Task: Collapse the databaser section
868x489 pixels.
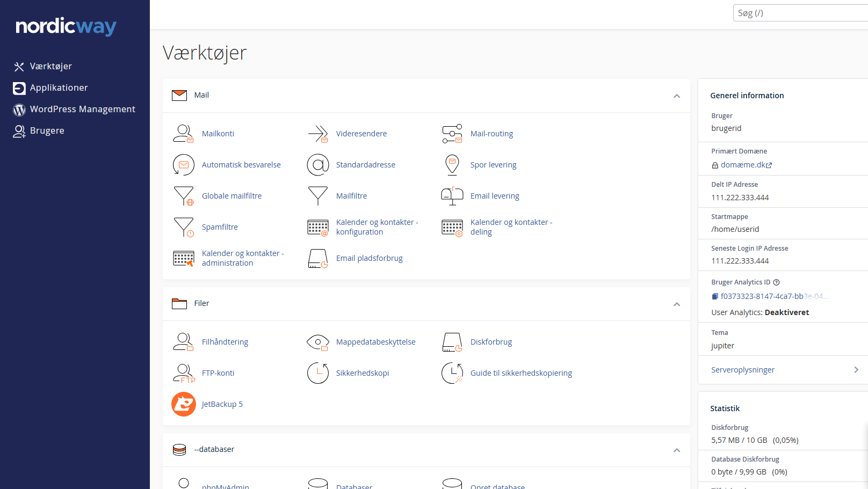Action: point(676,450)
